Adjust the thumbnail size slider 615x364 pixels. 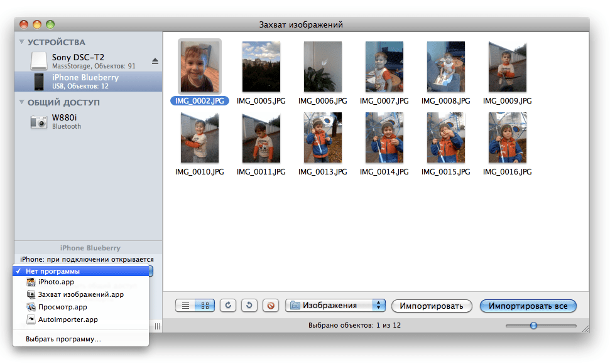click(533, 325)
